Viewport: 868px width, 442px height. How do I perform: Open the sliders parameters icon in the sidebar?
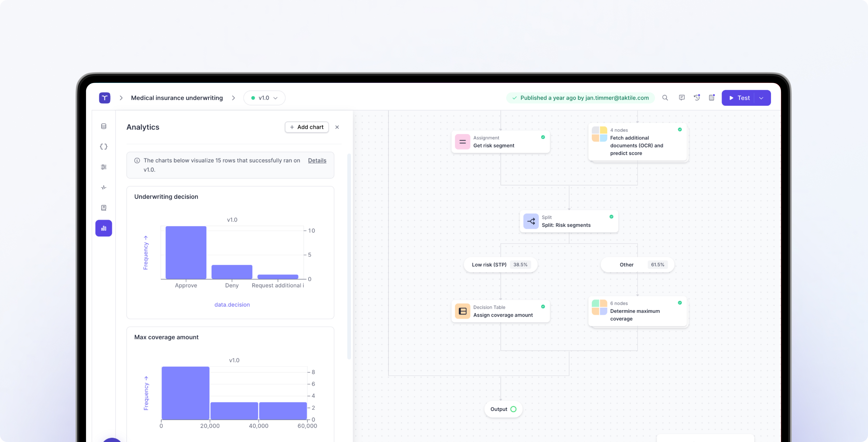(104, 167)
